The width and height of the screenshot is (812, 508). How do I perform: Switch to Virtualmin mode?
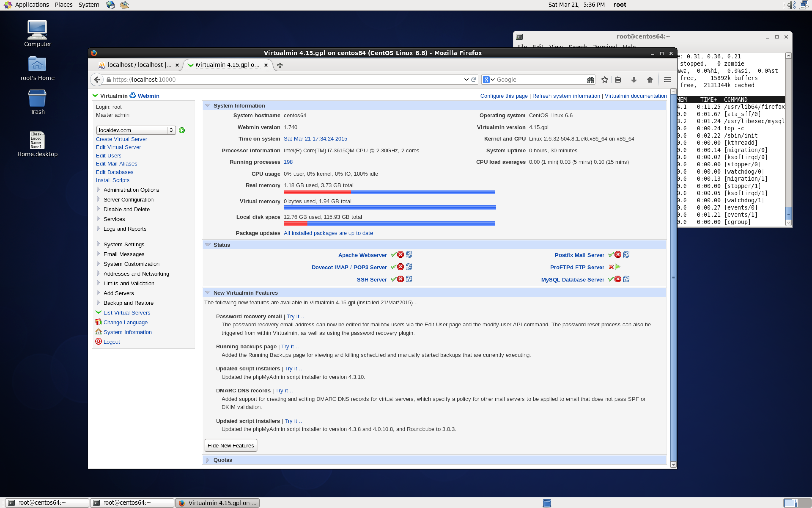pos(110,96)
